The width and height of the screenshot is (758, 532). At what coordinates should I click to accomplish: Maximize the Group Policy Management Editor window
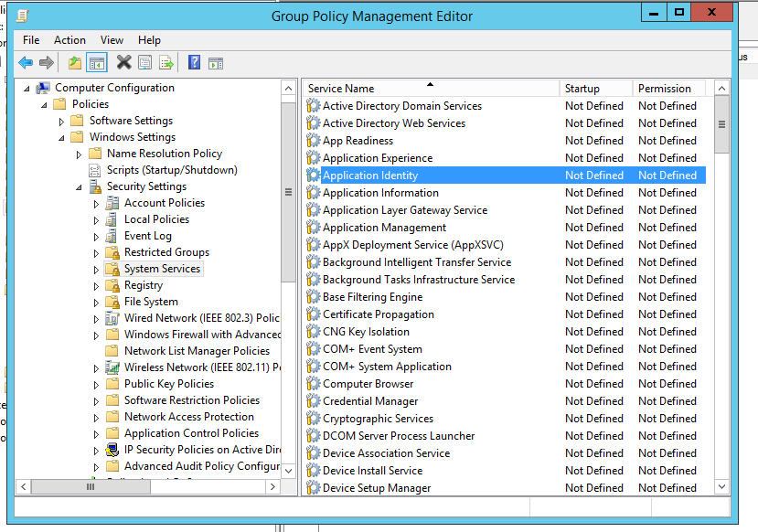678,12
